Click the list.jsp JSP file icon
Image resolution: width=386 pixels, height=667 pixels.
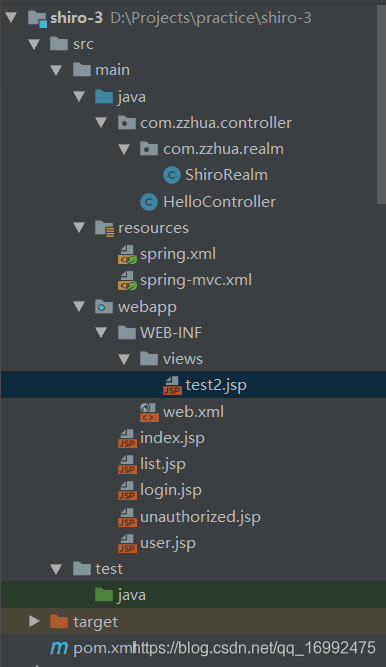127,465
